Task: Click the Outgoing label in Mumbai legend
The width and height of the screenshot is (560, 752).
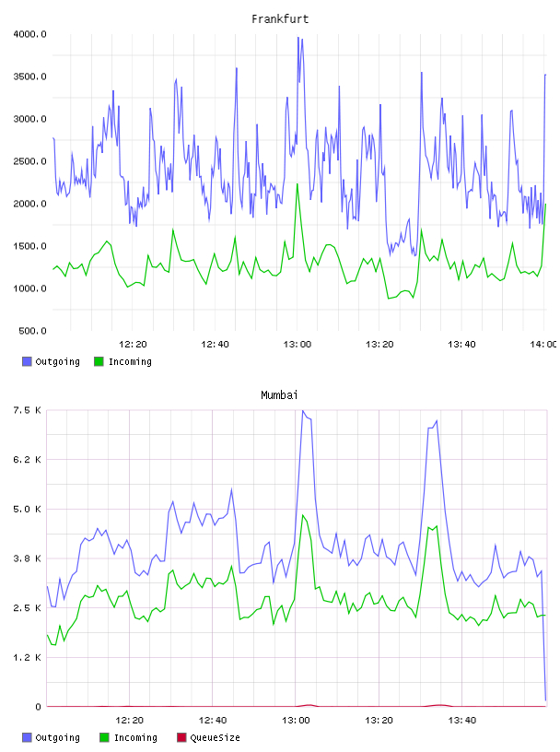Action: 57,737
